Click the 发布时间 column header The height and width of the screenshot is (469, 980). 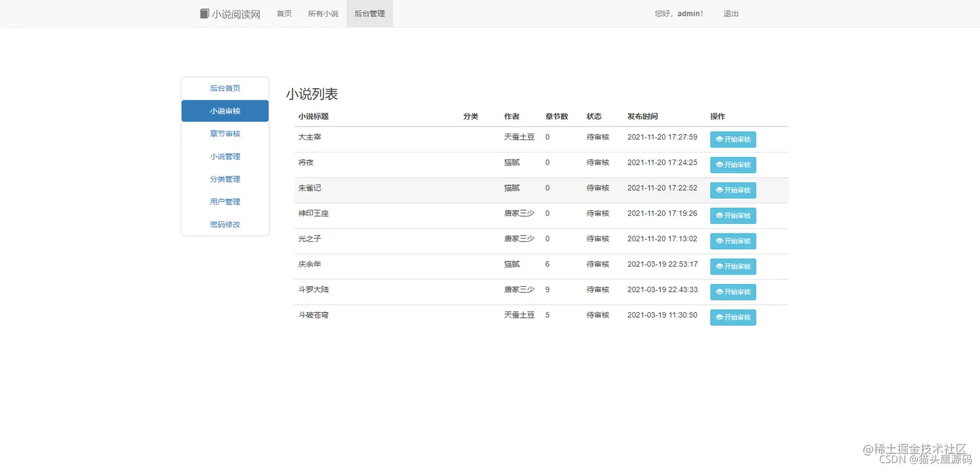click(642, 117)
